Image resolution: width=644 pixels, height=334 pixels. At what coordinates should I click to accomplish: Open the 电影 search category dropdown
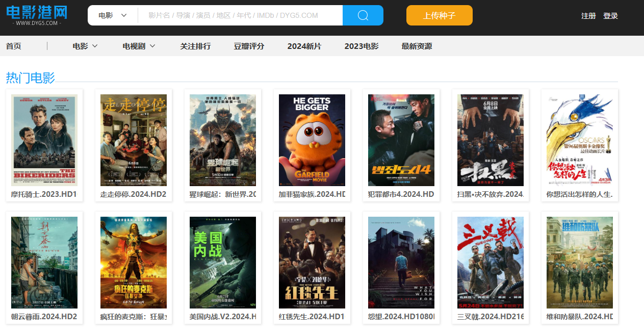pyautogui.click(x=113, y=15)
